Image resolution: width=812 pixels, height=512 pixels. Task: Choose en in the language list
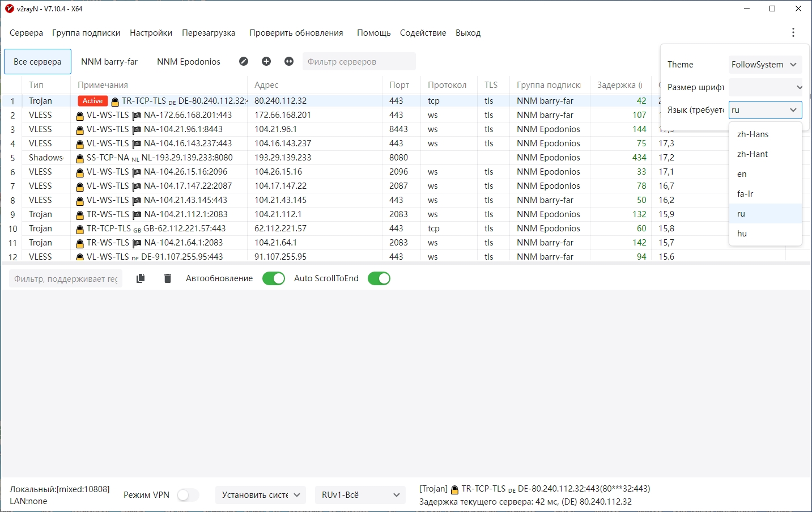tap(765, 174)
